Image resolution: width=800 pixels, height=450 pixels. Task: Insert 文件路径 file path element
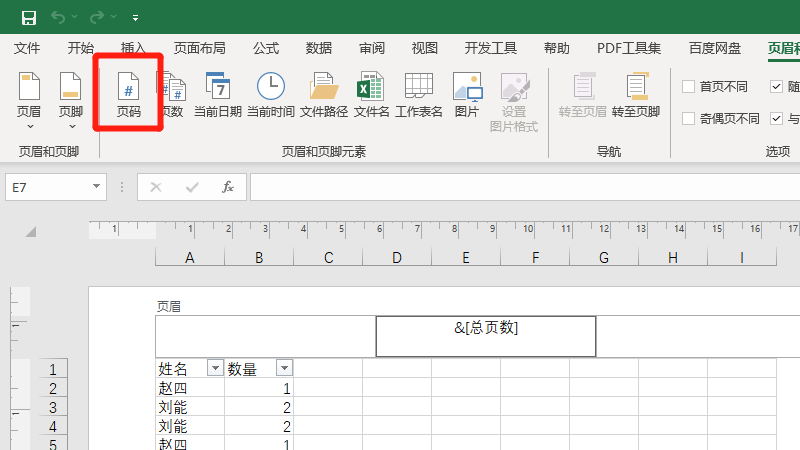pyautogui.click(x=324, y=95)
